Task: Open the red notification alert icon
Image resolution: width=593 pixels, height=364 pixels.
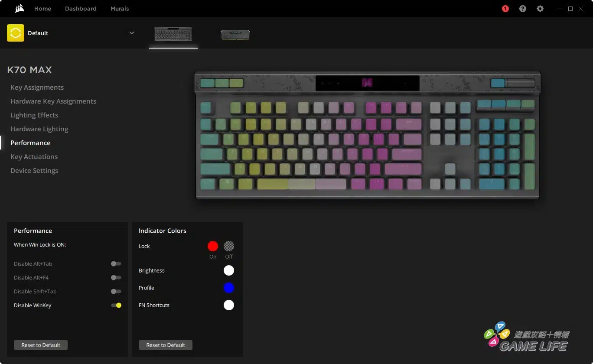Action: pos(505,9)
